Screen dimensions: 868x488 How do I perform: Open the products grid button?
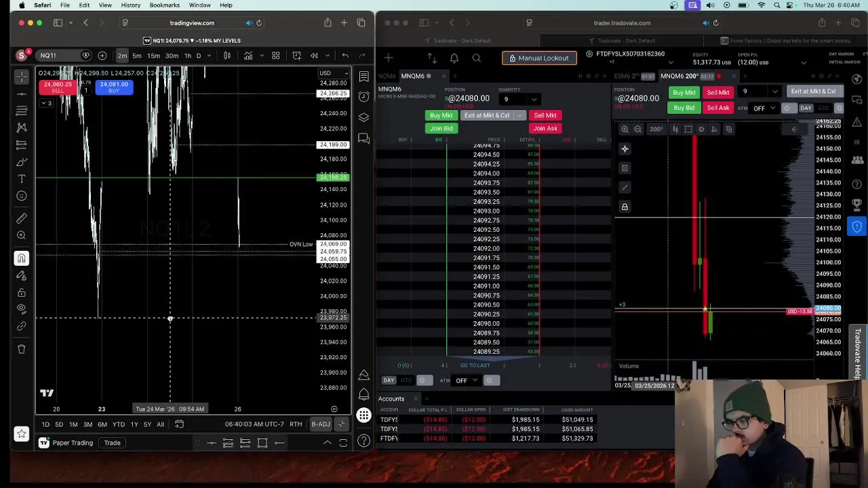[364, 415]
